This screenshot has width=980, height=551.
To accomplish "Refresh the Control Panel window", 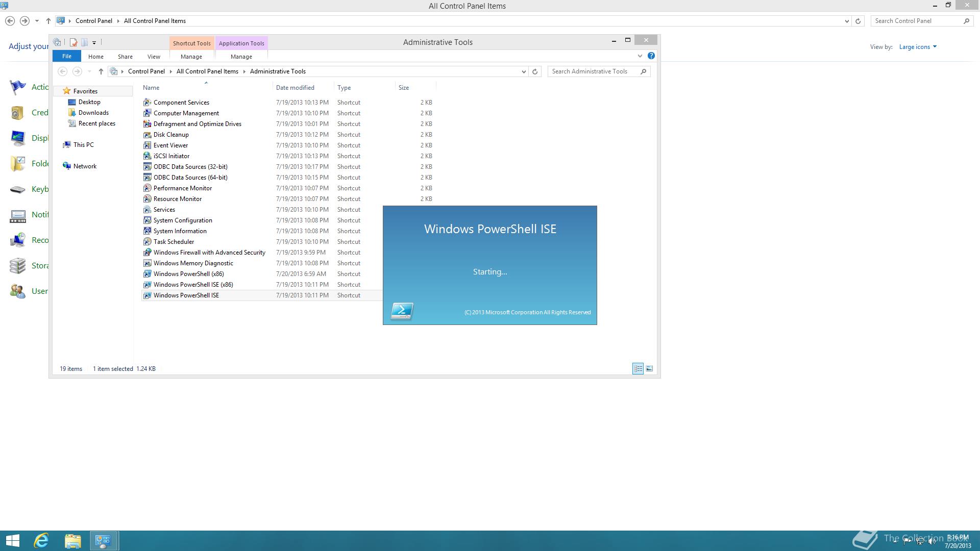I will click(x=858, y=21).
